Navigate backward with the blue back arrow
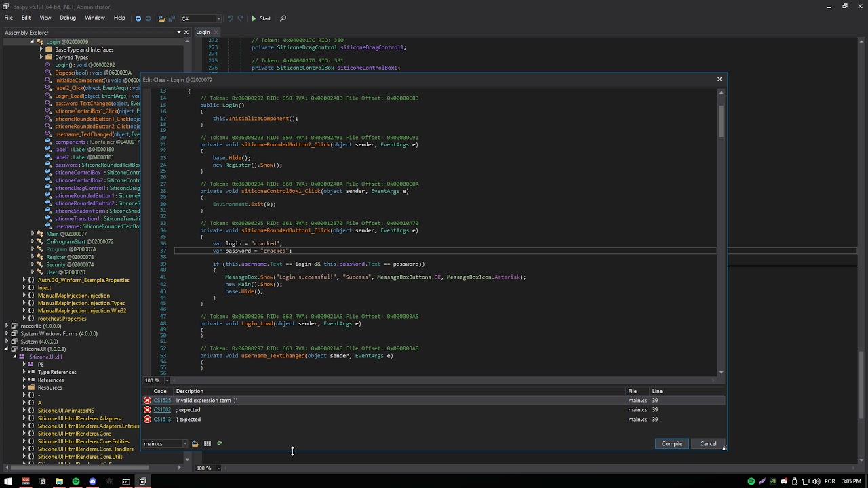The image size is (868, 488). click(x=138, y=18)
